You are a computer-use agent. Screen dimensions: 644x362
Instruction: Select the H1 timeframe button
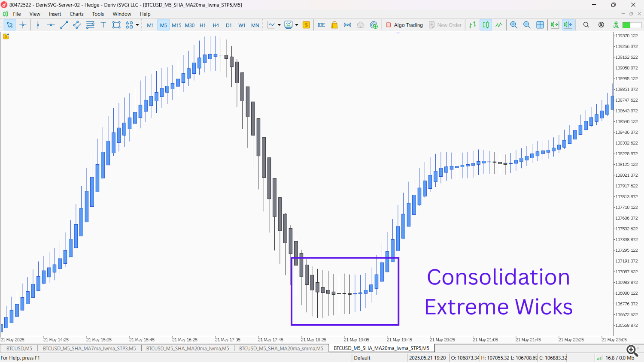(203, 25)
